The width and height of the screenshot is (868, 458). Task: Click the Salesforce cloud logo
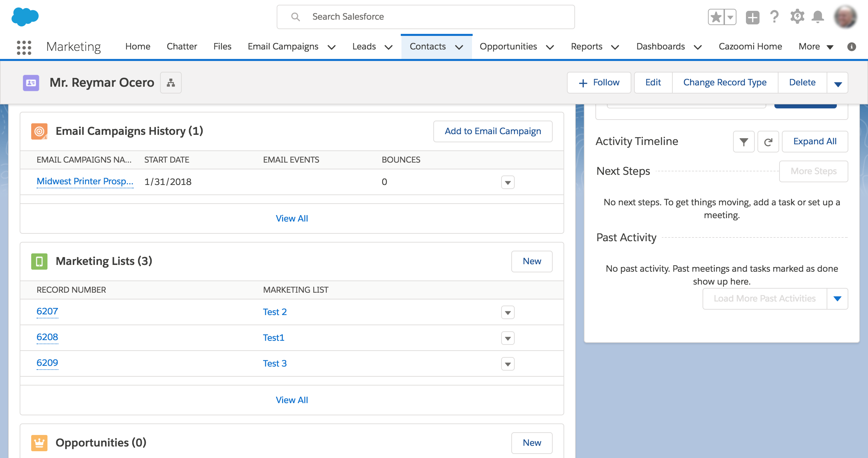pos(25,17)
